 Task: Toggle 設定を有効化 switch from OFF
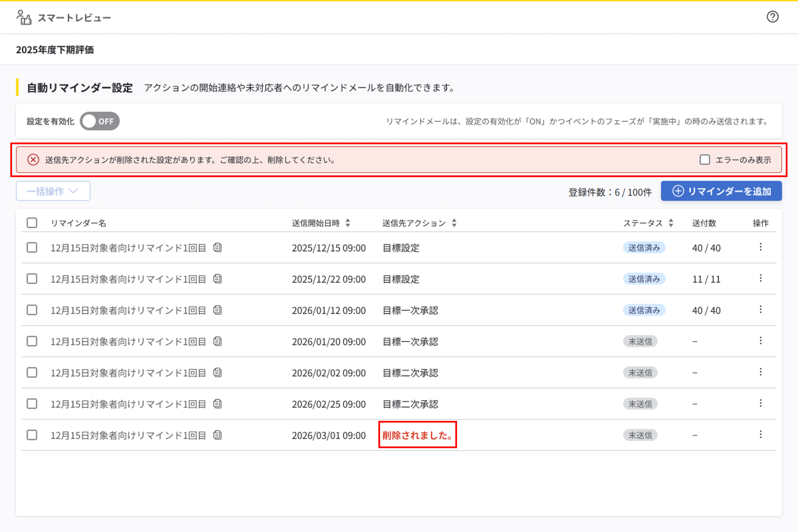pyautogui.click(x=100, y=121)
